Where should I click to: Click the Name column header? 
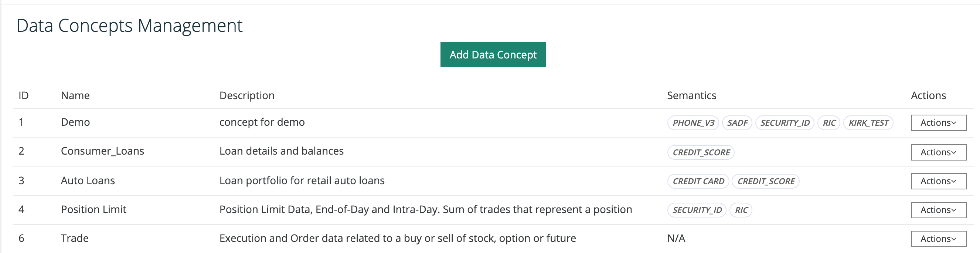pos(75,95)
